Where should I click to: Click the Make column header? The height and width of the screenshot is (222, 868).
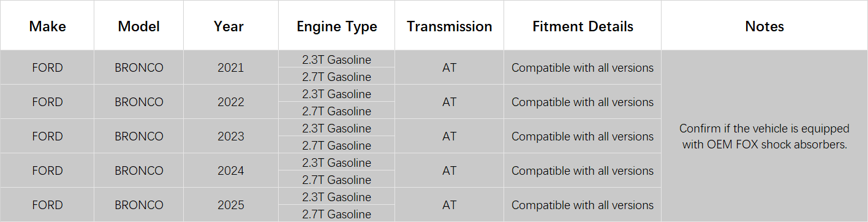[x=47, y=26]
